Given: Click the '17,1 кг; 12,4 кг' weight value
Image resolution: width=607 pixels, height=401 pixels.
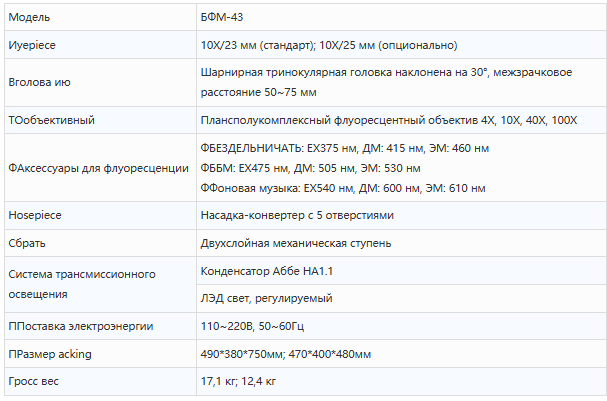Looking at the screenshot, I should point(238,382).
